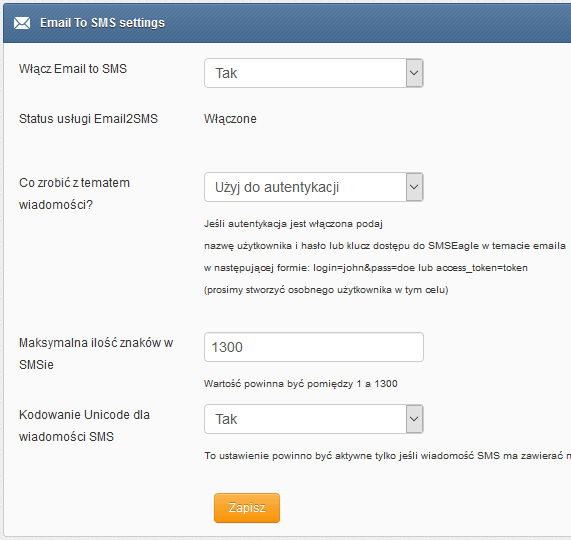Click the help line containing login=john&pass=doe
This screenshot has height=540, width=571.
coord(366,268)
